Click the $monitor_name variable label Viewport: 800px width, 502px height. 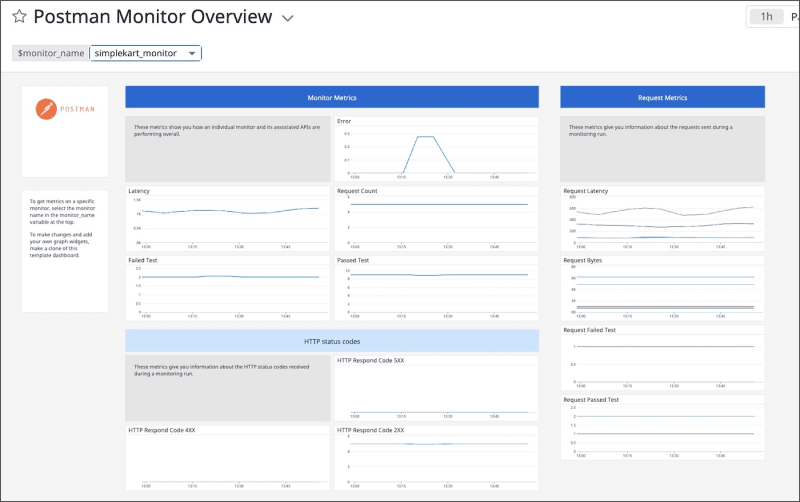point(51,53)
